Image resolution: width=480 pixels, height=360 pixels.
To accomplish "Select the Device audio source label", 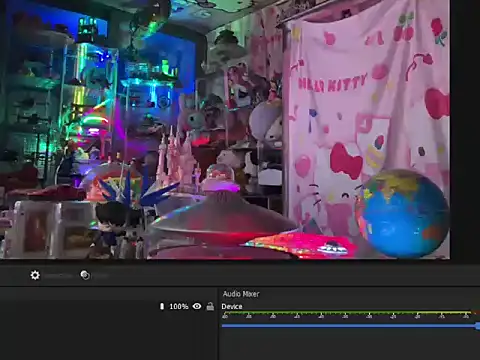I will 232,306.
